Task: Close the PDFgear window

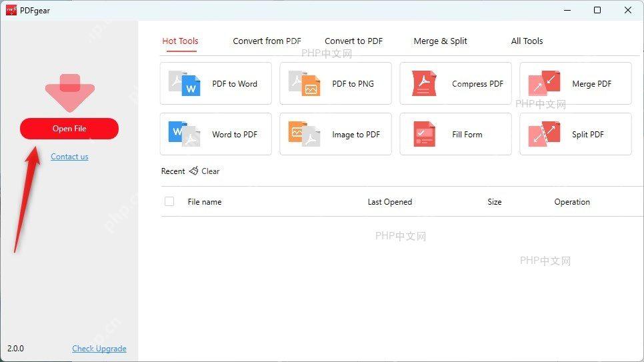Action: 628,10
